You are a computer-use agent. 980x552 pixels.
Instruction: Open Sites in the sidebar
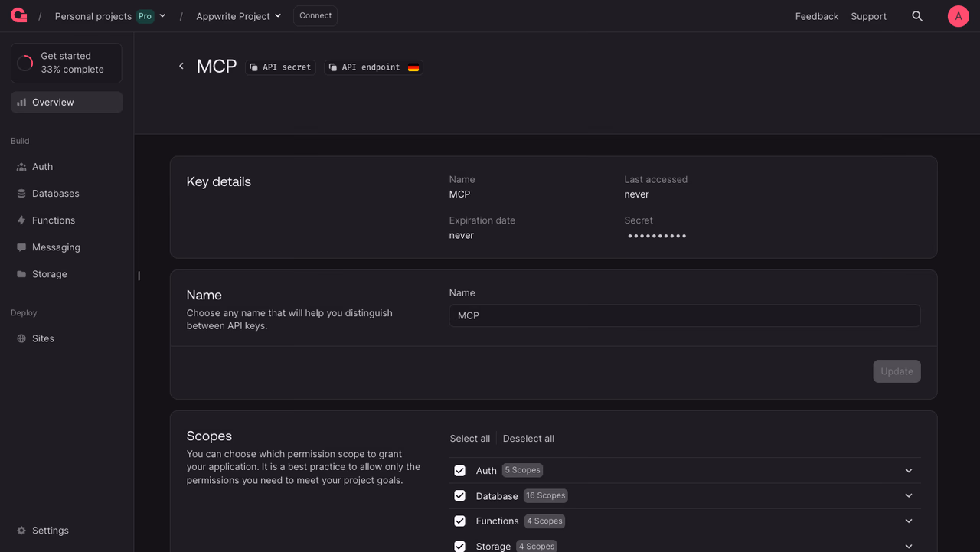point(67,338)
